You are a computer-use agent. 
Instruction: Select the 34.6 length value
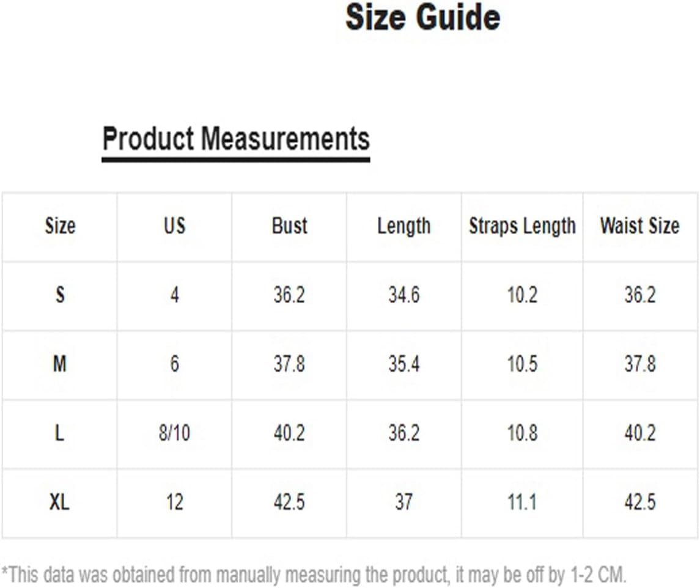point(404,295)
